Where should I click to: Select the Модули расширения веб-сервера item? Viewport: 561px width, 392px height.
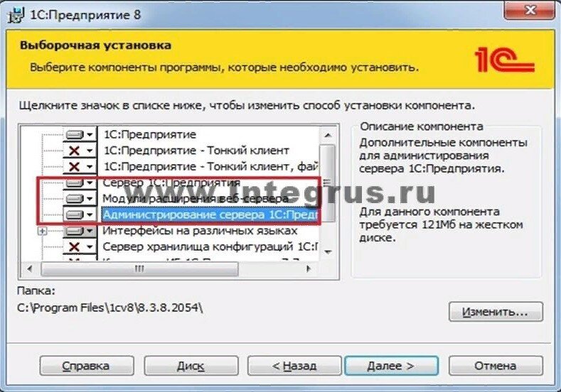point(196,198)
